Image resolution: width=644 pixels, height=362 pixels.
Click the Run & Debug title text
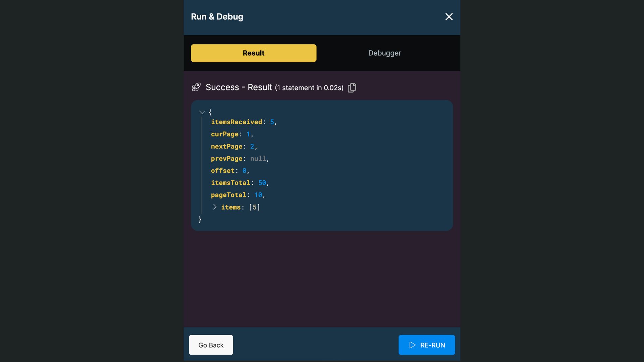(x=217, y=16)
